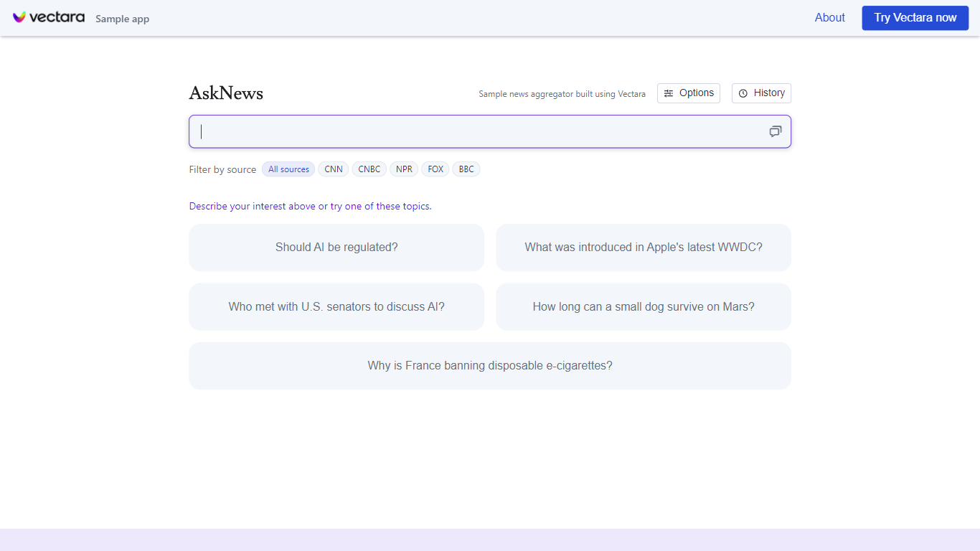
Task: Select the All sources filter
Action: pyautogui.click(x=288, y=169)
